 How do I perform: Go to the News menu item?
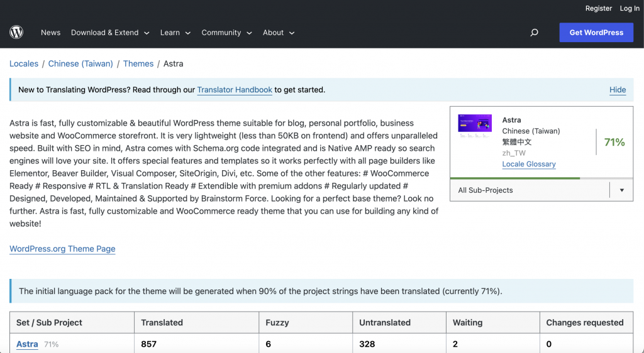(51, 33)
